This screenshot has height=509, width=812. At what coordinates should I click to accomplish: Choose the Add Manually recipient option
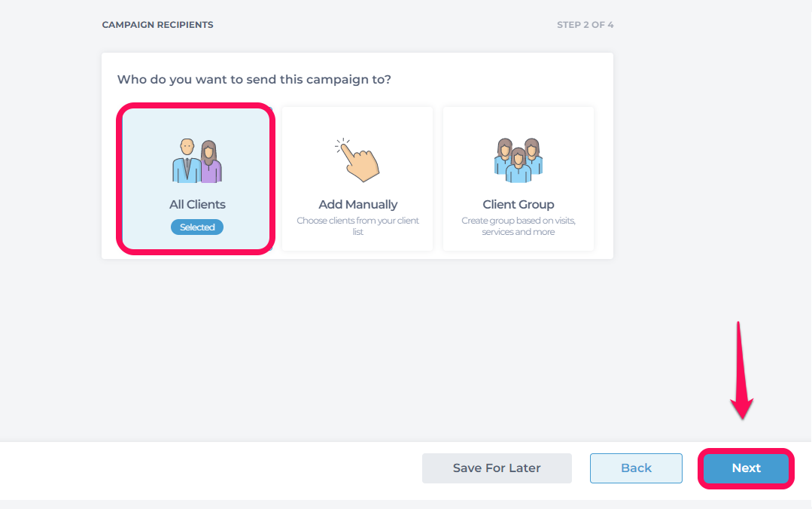pyautogui.click(x=357, y=178)
